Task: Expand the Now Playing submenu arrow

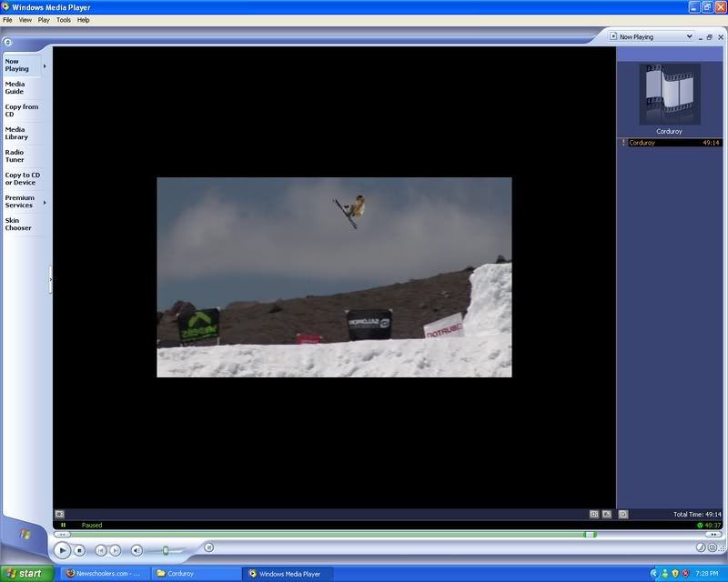Action: click(x=45, y=66)
